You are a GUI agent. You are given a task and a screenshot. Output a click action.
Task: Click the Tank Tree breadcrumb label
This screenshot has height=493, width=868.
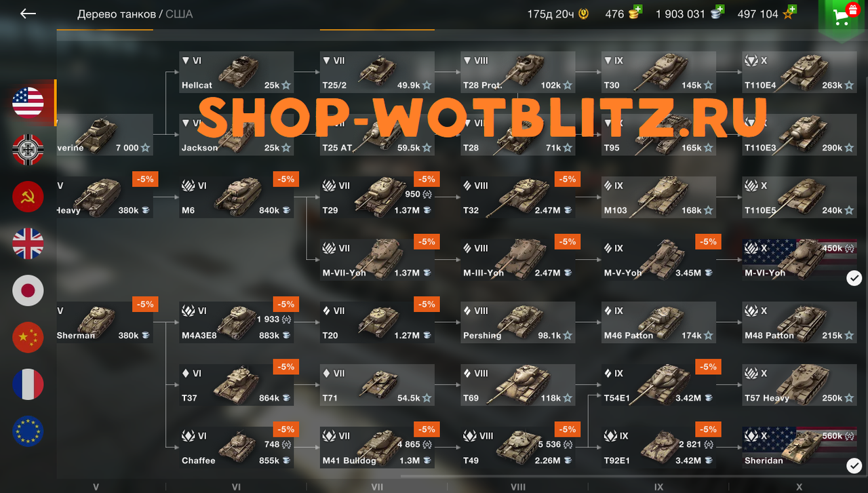point(116,14)
